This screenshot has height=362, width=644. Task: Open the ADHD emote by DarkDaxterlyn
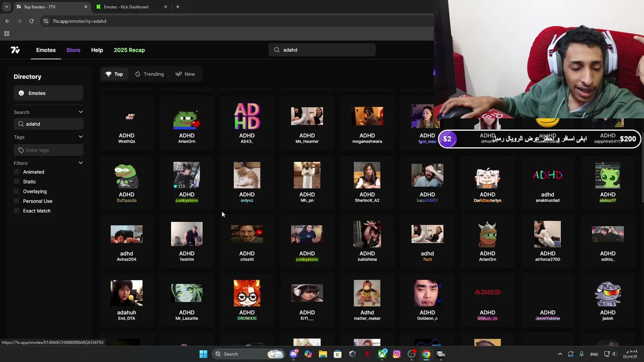click(488, 182)
